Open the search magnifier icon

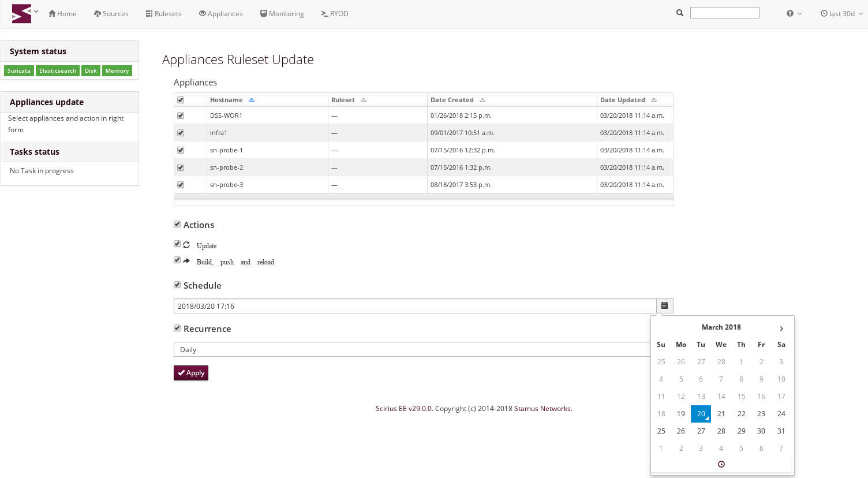tap(680, 13)
